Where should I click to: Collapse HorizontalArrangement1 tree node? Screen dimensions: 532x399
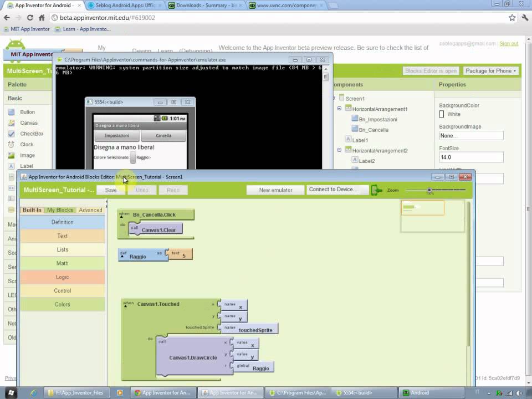[339, 109]
